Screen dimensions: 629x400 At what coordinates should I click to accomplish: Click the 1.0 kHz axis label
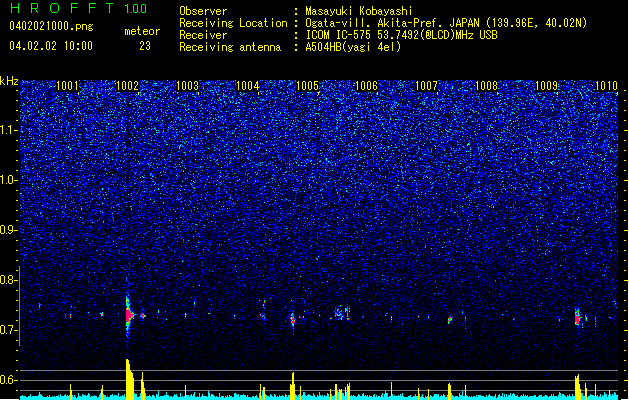tap(9, 180)
